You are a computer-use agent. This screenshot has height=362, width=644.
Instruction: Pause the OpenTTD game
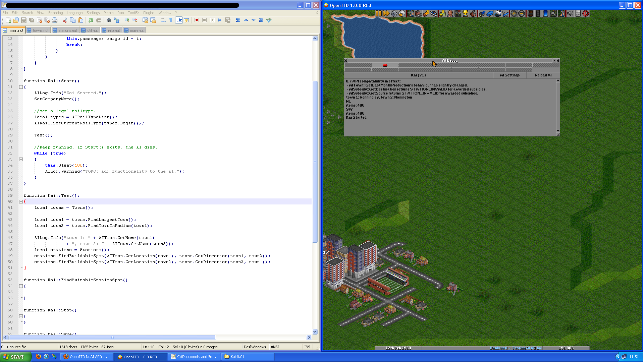coord(378,13)
